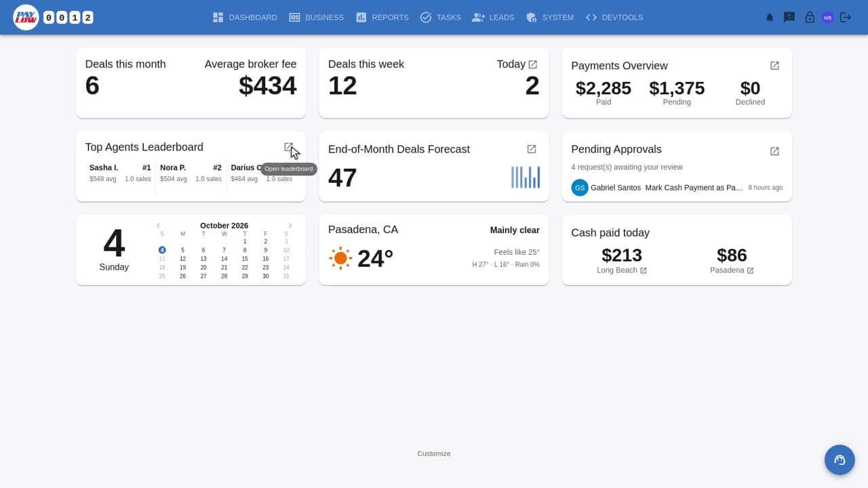
Task: Expand the DevTools menu
Action: 614,18
